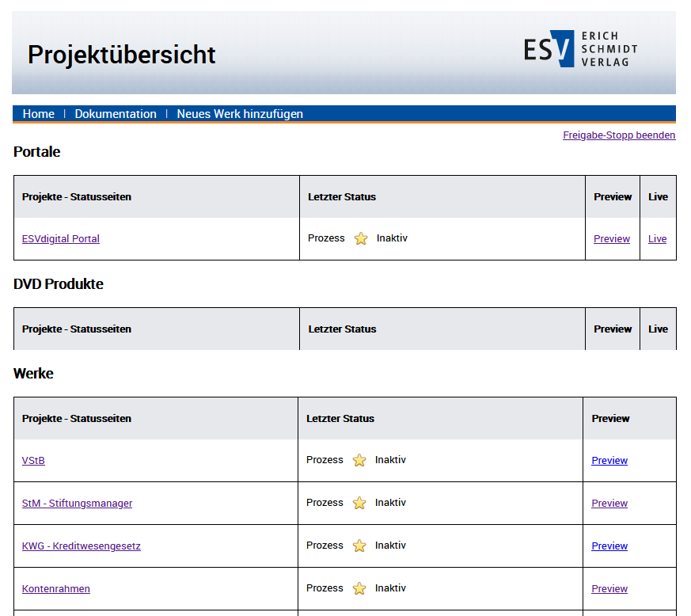This screenshot has height=616, width=691.
Task: Click the ESV Erich Schmidt Verlag logo
Action: pos(580,49)
